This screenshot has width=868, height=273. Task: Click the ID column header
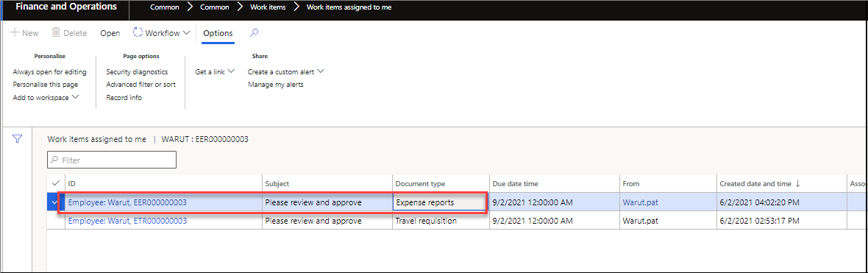pyautogui.click(x=163, y=183)
